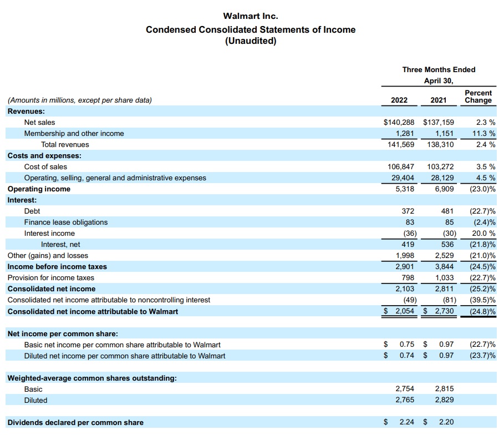The width and height of the screenshot is (504, 440).
Task: Select the 798 tax provision value
Action: click(408, 277)
